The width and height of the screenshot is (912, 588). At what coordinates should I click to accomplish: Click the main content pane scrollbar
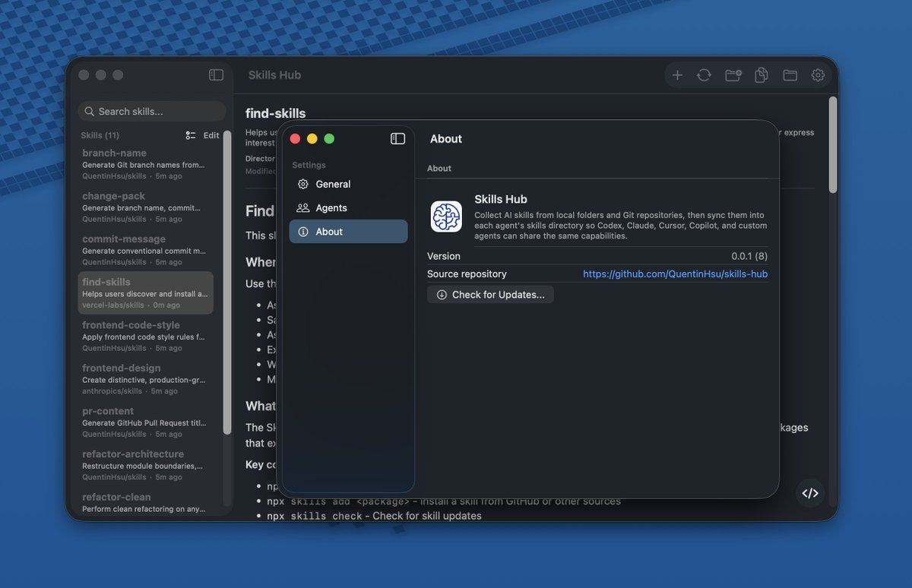(x=833, y=144)
